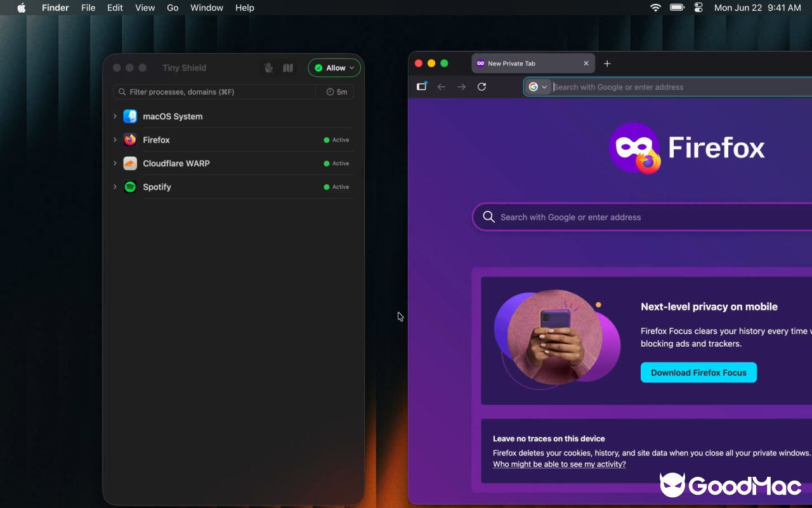
Task: Click the magnifier icon in page search box
Action: pos(488,217)
